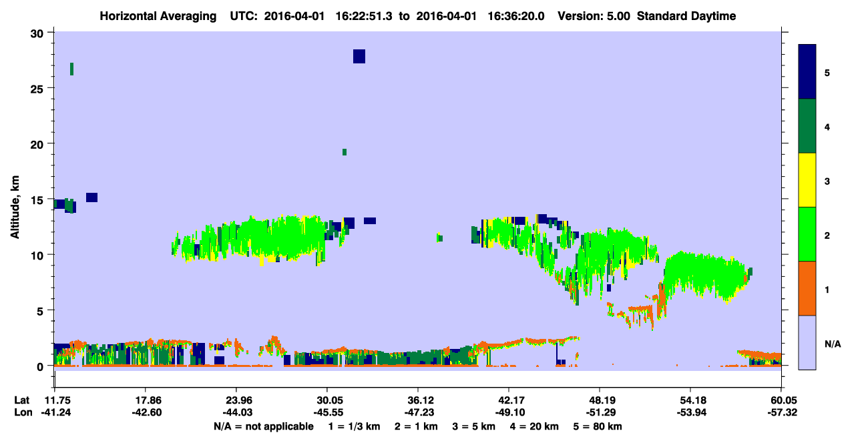
Task: Select the altitude axis tick '30'
Action: pos(38,33)
